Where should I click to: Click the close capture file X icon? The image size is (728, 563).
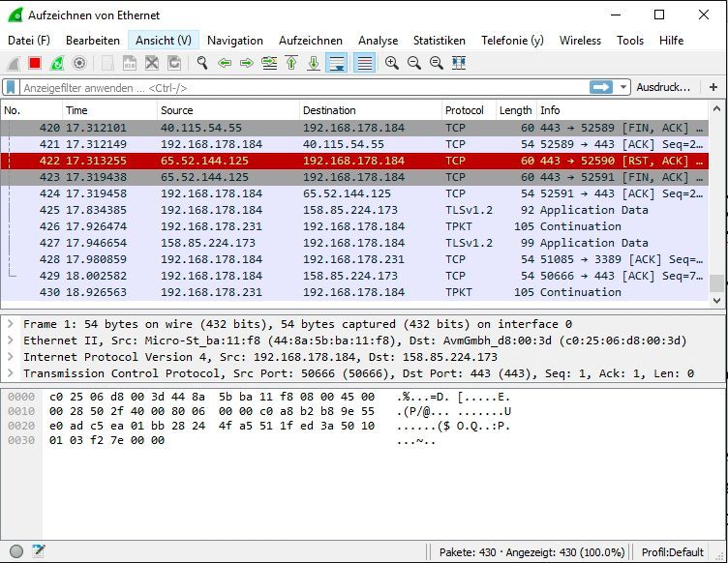click(152, 63)
